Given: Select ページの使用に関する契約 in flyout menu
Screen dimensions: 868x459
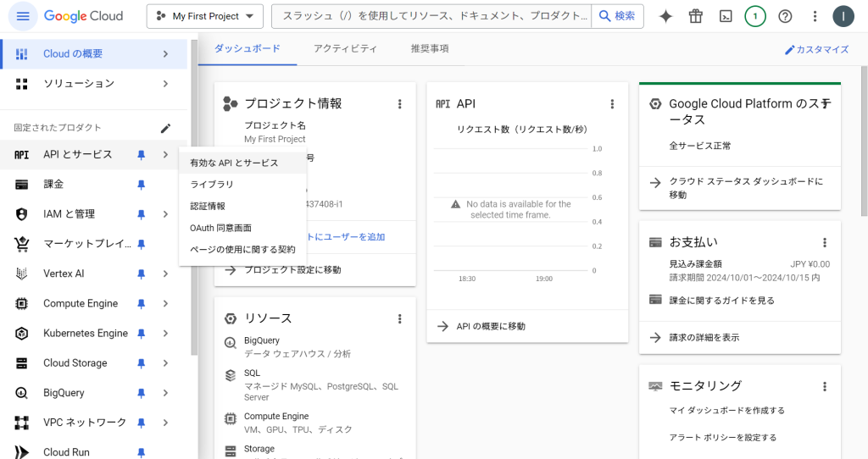Looking at the screenshot, I should tap(242, 250).
